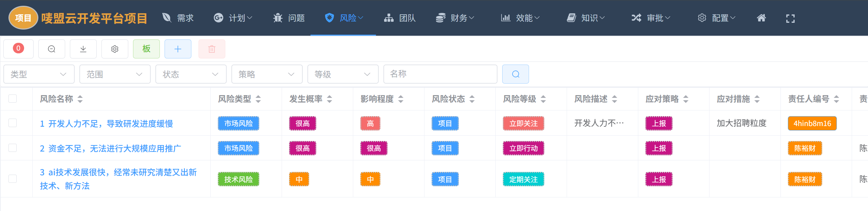Click 技术风险 green tag in row 3
This screenshot has width=868, height=211.
[239, 179]
